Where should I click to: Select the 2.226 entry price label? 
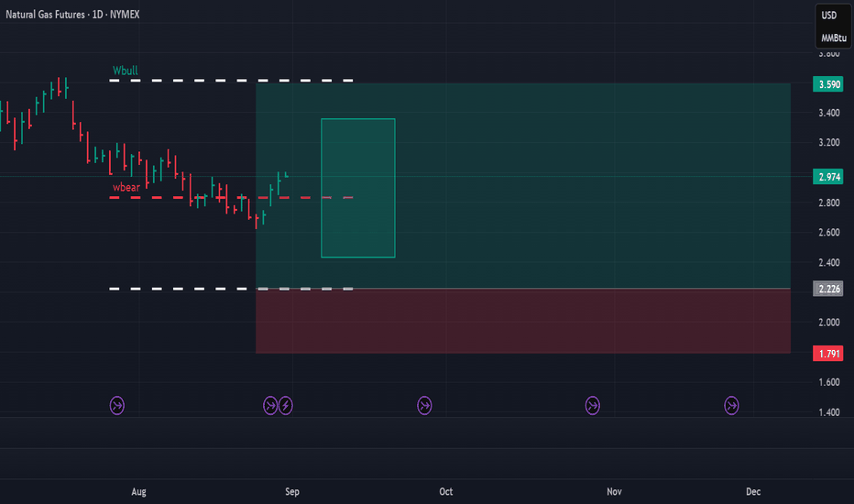tap(827, 289)
